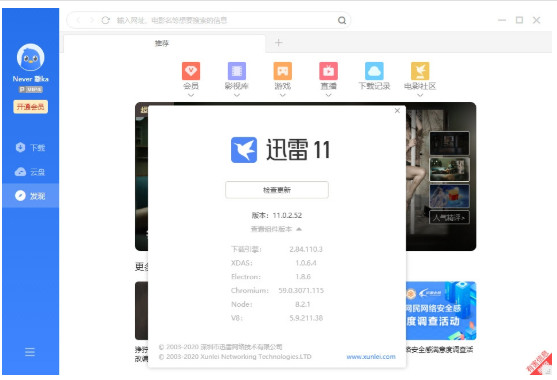Screen dimensions: 557x380
Task: Click the Node 8.2.1 value
Action: click(303, 304)
